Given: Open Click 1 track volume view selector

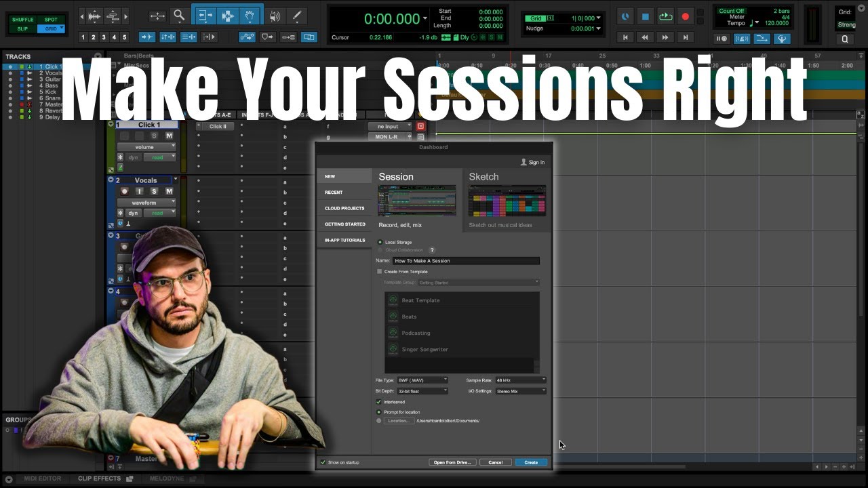Looking at the screenshot, I should click(x=146, y=147).
